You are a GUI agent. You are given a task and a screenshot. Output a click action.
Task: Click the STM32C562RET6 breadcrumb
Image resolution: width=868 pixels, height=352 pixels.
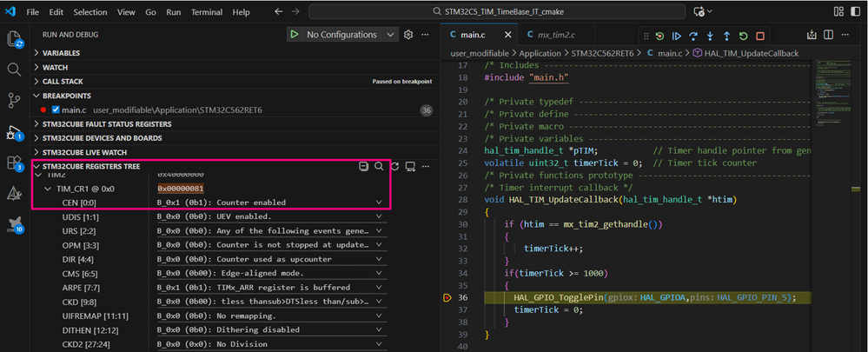point(602,53)
